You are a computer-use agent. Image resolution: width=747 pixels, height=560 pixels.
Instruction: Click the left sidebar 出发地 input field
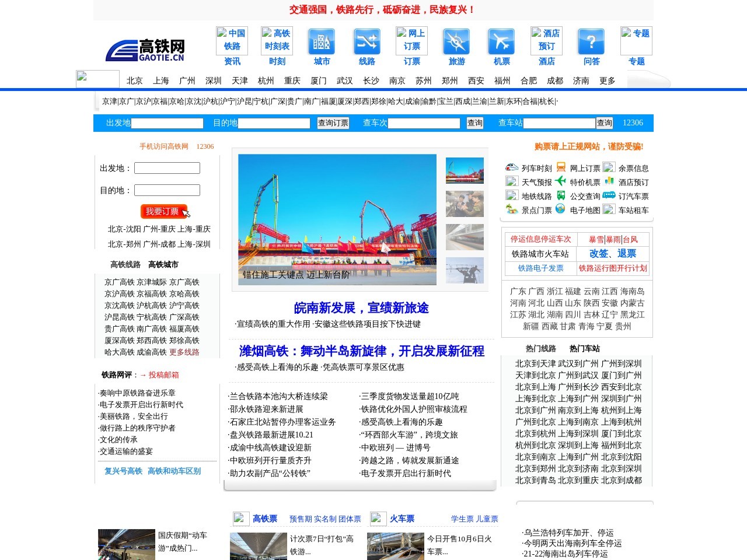click(x=167, y=168)
